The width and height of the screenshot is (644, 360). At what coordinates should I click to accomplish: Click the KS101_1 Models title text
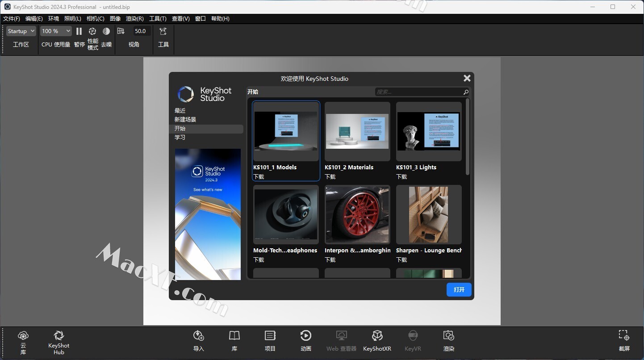coord(275,167)
